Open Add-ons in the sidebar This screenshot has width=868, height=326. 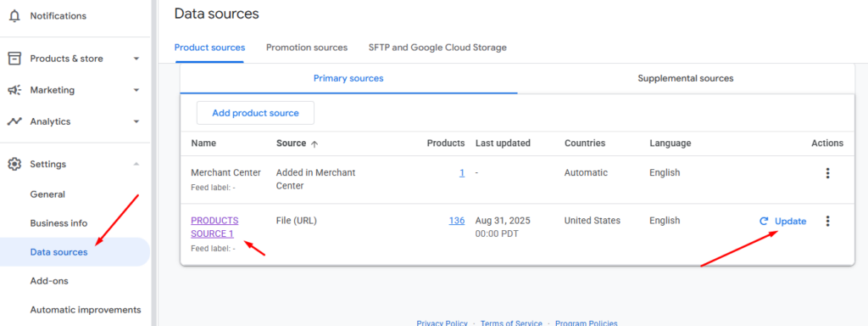49,281
